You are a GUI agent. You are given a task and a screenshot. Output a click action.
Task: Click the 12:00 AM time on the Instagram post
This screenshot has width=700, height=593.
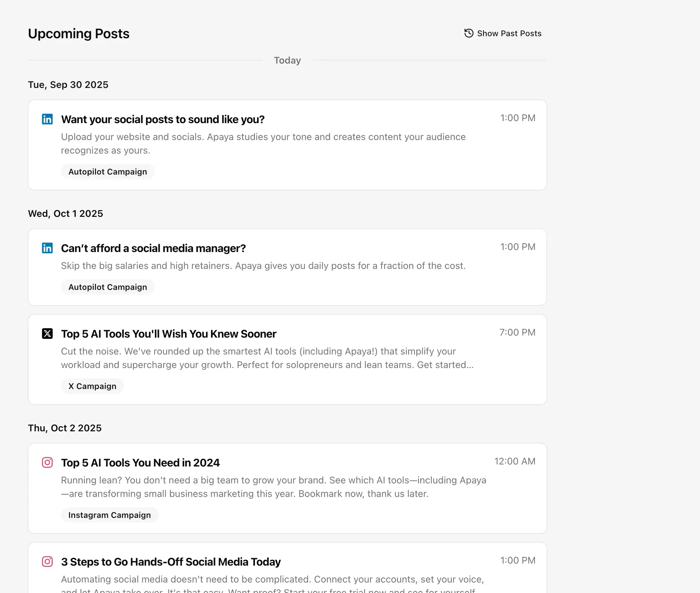pos(514,461)
